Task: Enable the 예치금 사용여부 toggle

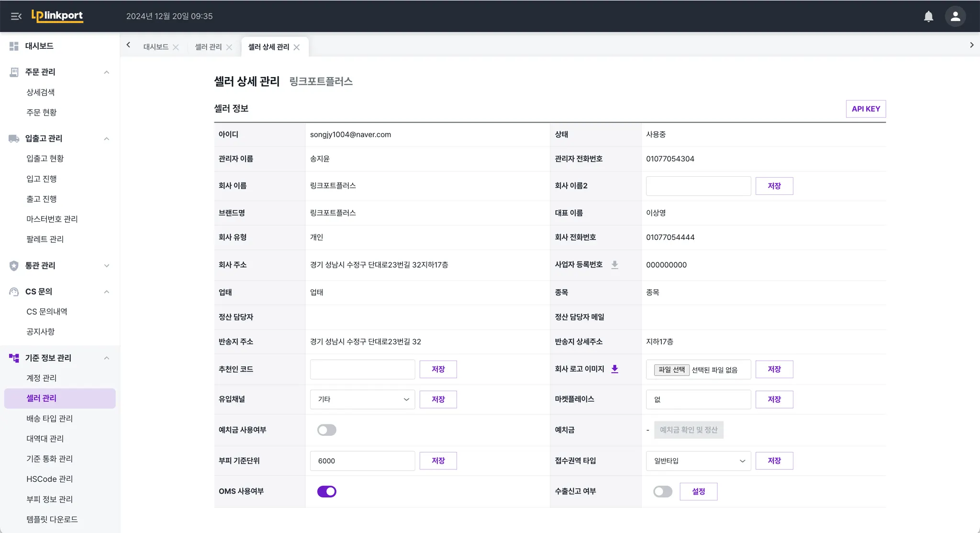Action: [326, 430]
